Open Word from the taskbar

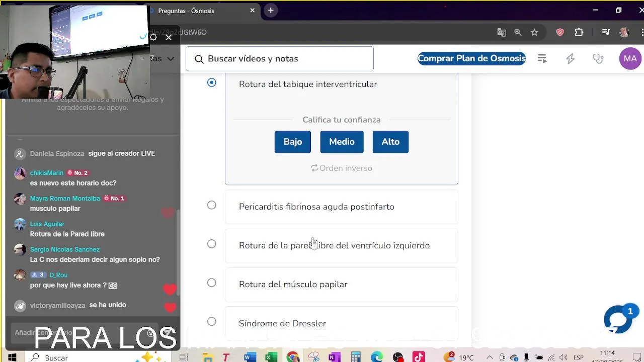tap(250, 357)
